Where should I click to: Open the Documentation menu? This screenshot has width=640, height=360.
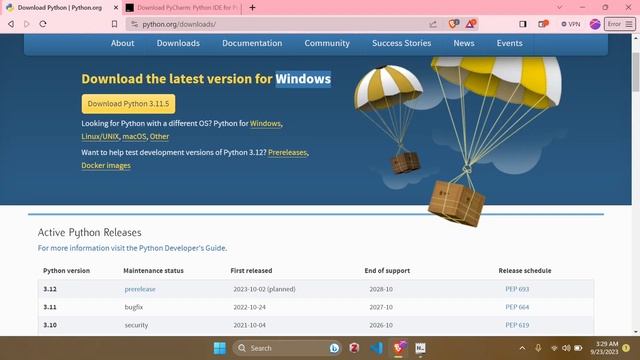coord(252,43)
